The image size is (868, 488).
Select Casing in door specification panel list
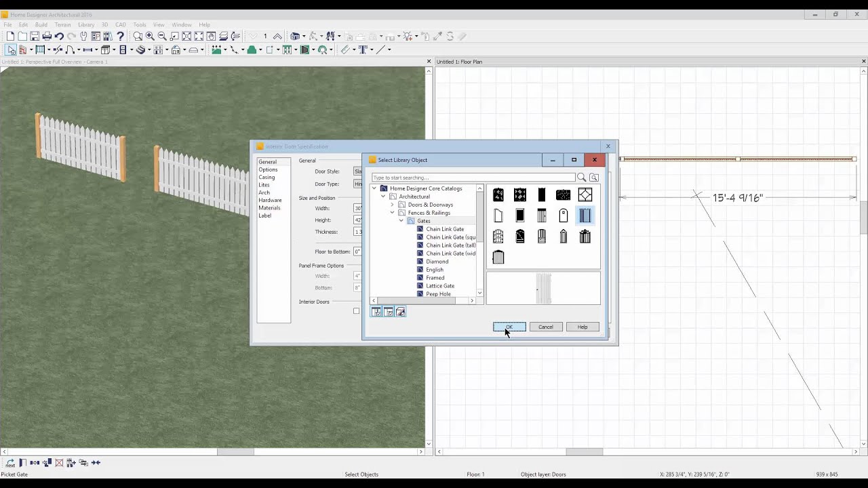(x=267, y=177)
